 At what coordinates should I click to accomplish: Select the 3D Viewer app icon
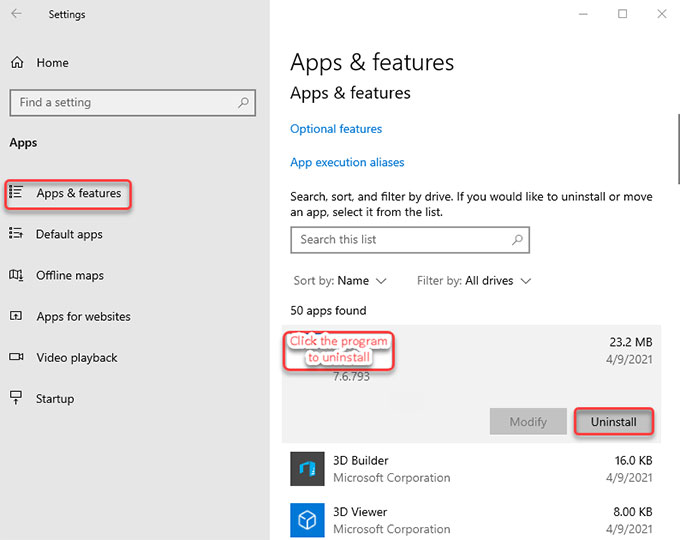307,520
